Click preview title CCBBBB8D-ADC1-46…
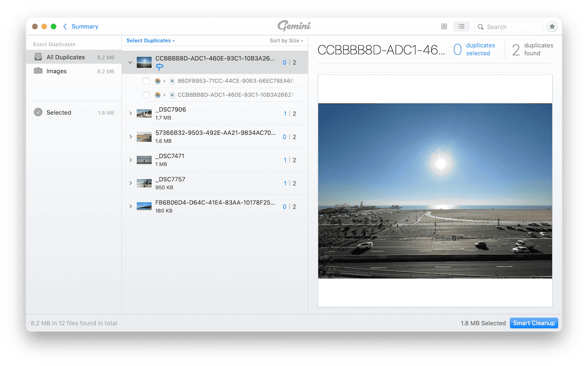 [381, 49]
